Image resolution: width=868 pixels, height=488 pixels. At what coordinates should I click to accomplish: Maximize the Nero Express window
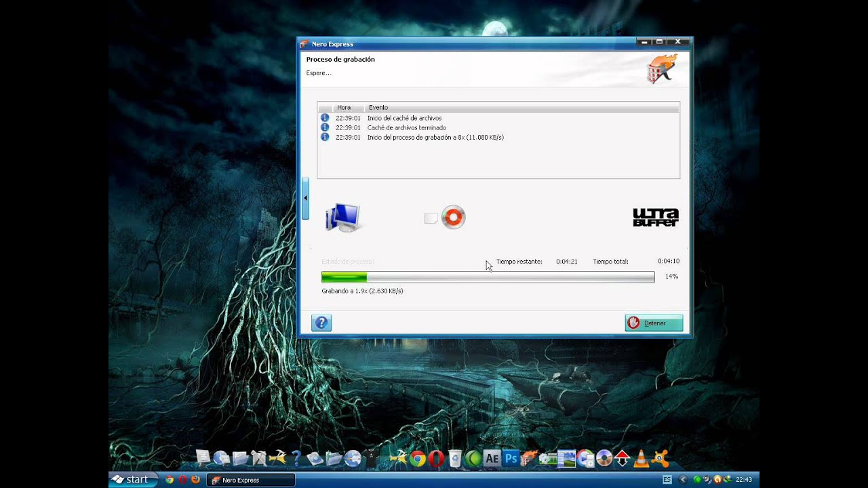click(659, 42)
